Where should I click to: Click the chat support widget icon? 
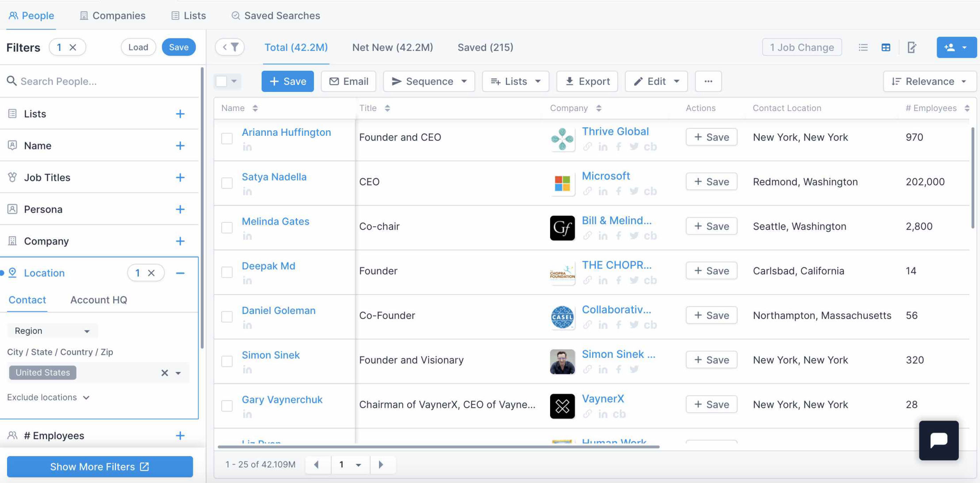pos(938,440)
